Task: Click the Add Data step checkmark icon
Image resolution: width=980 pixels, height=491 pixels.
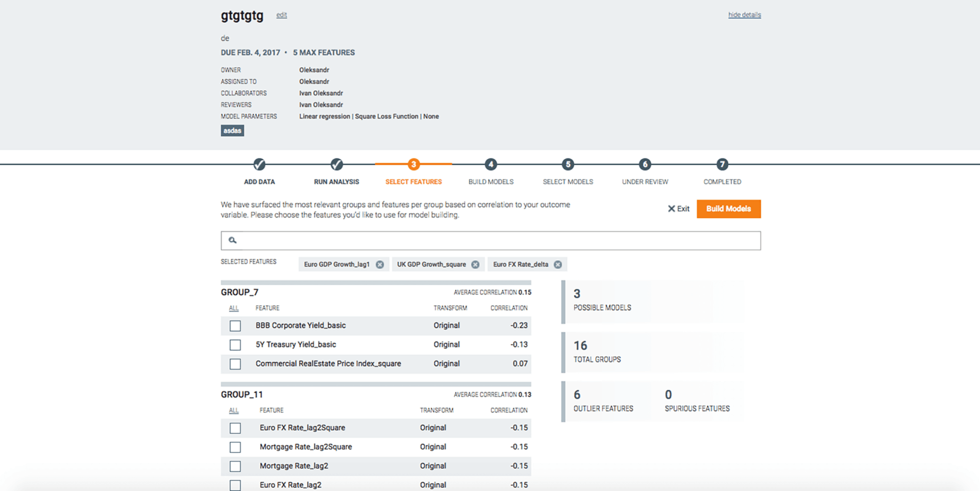Action: [259, 164]
